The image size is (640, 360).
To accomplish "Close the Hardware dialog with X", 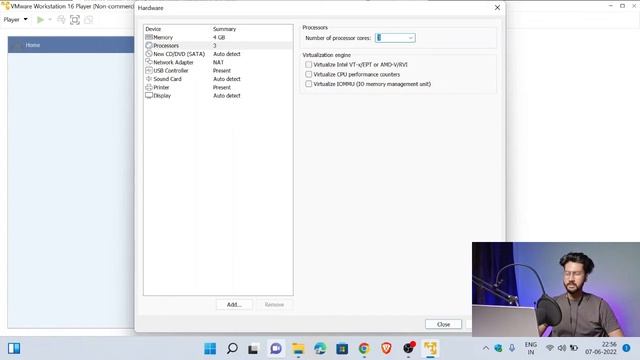I will 497,8.
